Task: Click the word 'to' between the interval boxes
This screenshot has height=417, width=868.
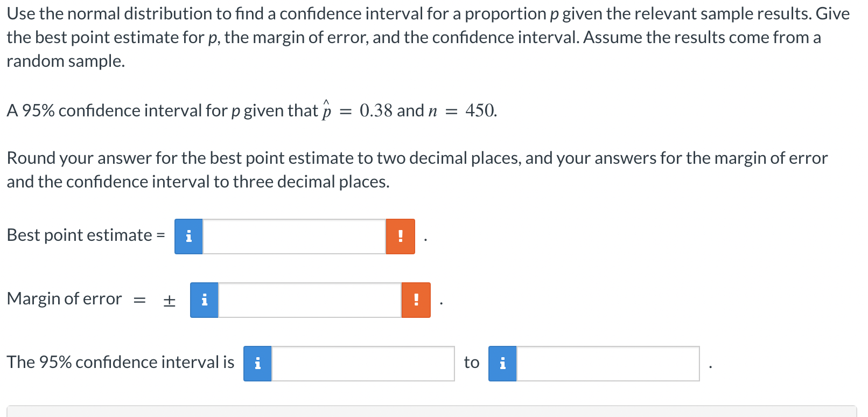Action: [x=471, y=363]
